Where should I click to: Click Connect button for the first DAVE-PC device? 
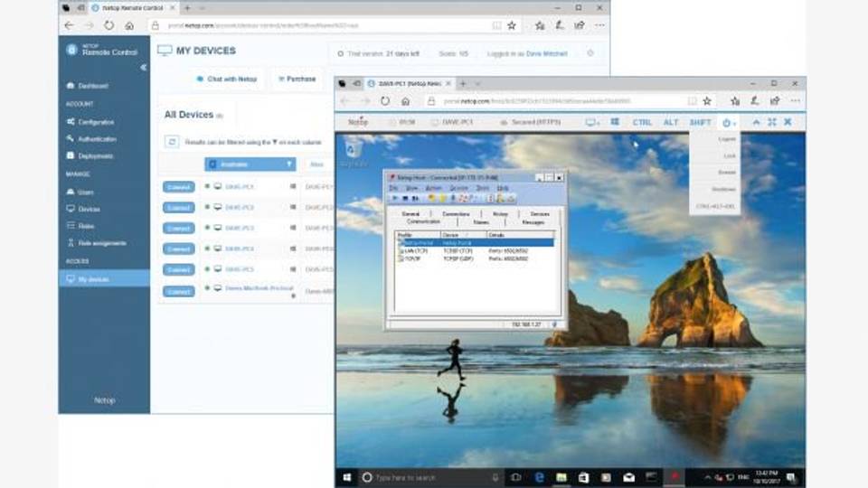click(178, 187)
